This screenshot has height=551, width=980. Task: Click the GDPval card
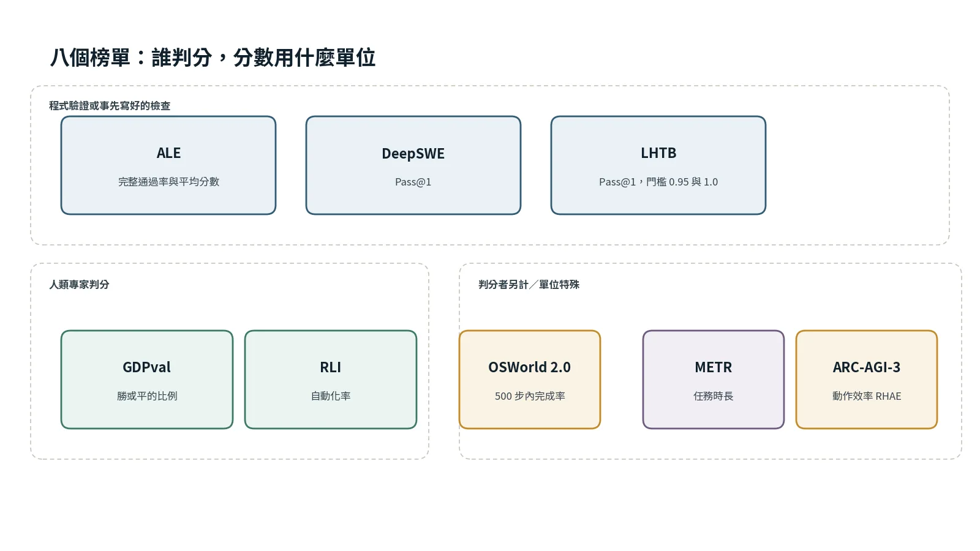click(x=147, y=380)
